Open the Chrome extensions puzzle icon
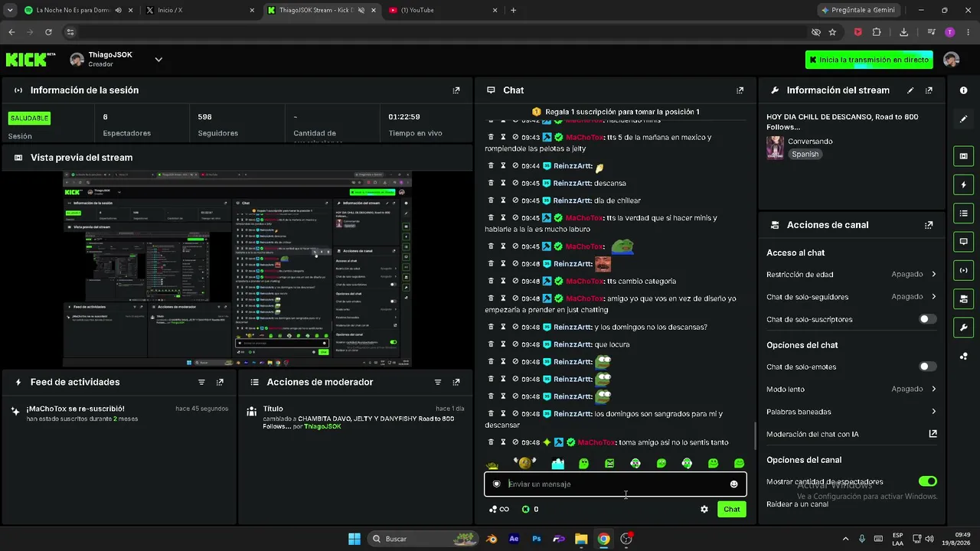This screenshot has width=980, height=551. (877, 32)
